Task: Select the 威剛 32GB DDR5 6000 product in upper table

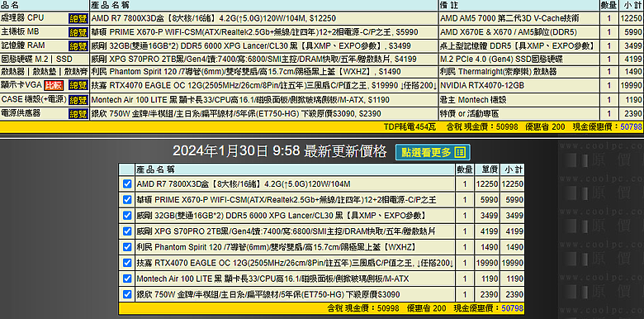Action: [251, 45]
